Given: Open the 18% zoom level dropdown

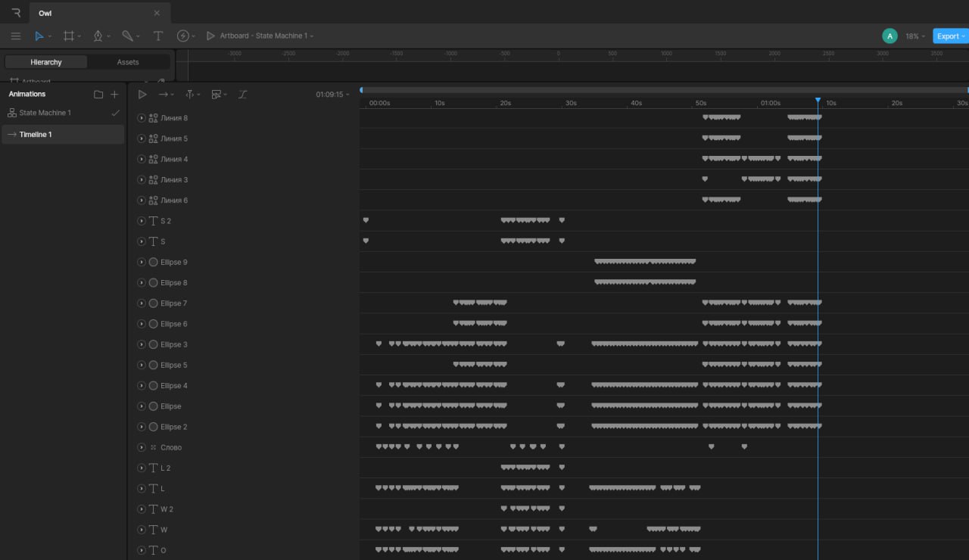Looking at the screenshot, I should pyautogui.click(x=915, y=36).
